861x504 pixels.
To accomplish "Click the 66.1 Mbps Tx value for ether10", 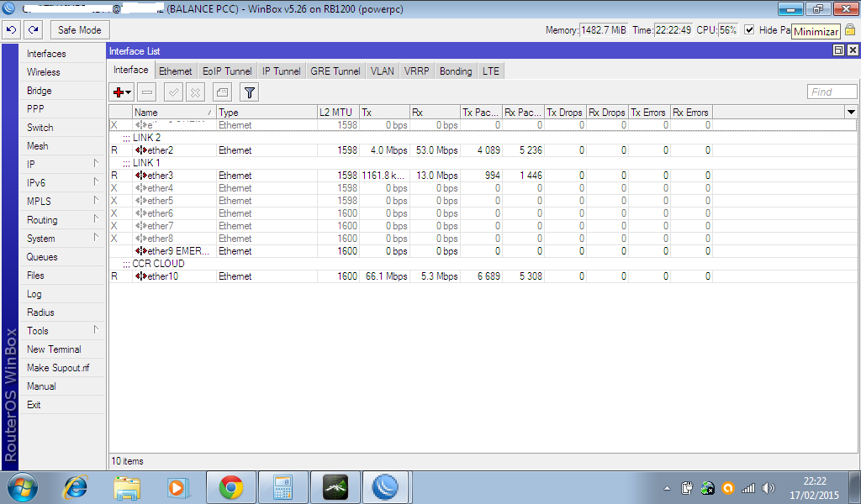I will 387,276.
